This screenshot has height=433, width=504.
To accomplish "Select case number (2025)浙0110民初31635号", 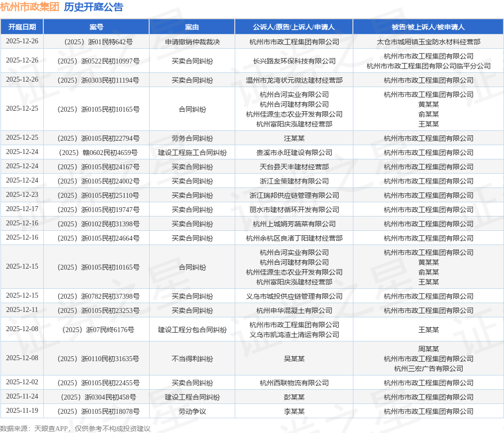I will point(98,359).
